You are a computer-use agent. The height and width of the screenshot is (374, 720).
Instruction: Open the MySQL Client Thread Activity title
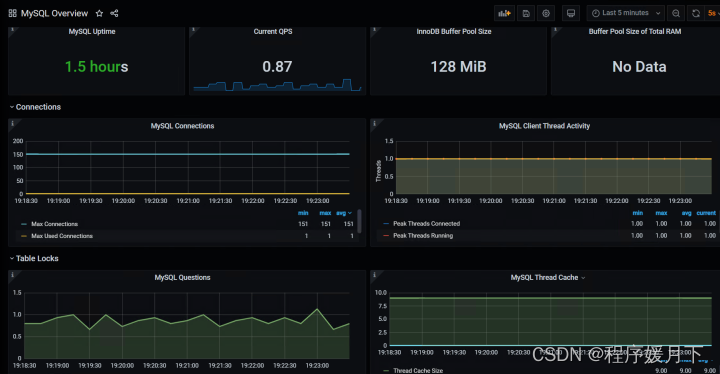pos(544,126)
